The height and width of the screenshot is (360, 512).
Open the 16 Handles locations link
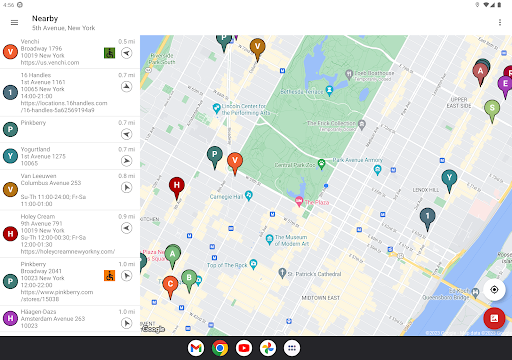click(64, 107)
